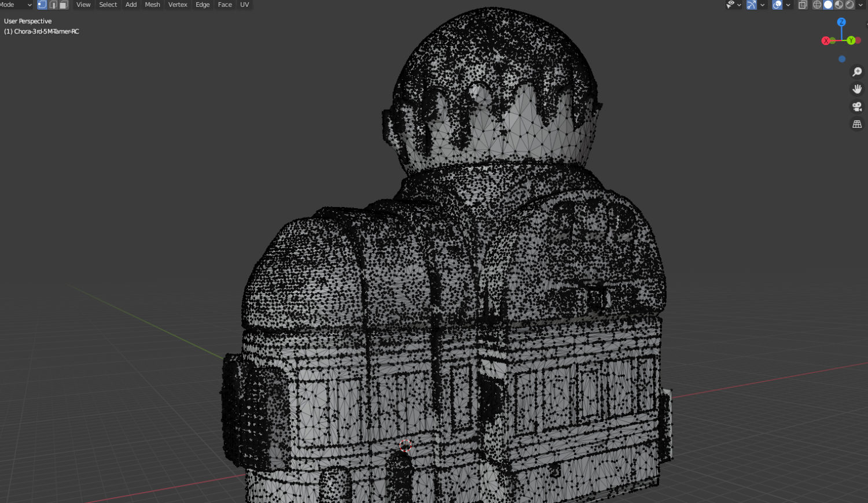Expand overlays options dropdown arrow
The image size is (868, 503).
[x=788, y=5]
